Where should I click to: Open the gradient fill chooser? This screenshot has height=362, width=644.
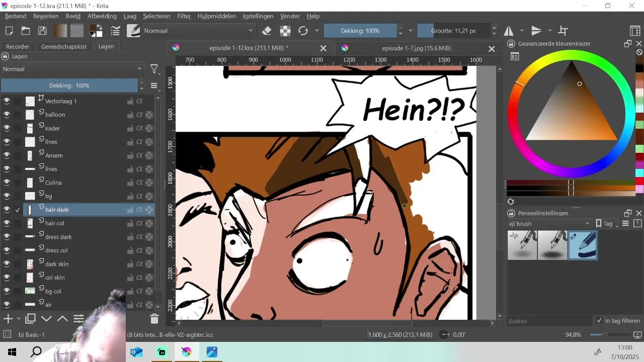[61, 31]
